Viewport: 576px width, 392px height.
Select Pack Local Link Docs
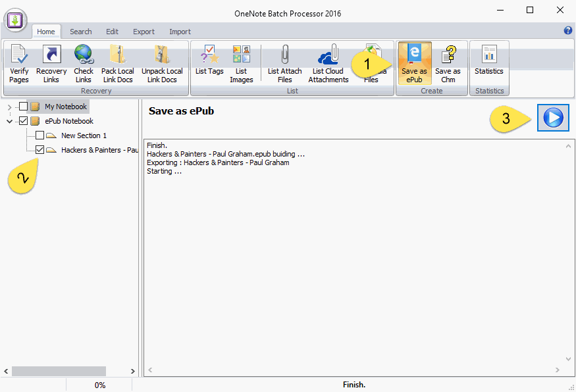[x=118, y=64]
